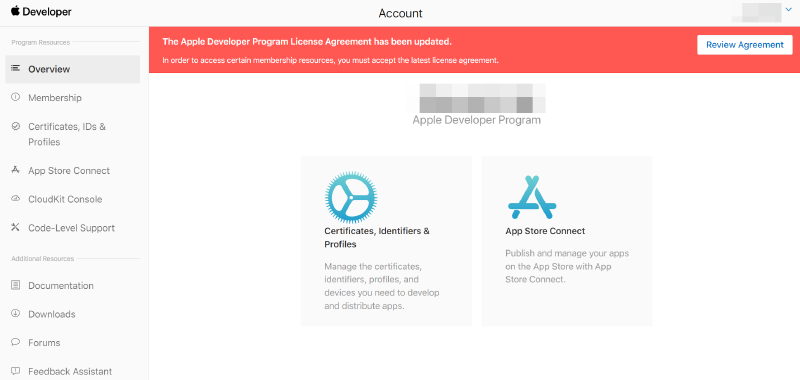Open Documentation link
The image size is (800, 380).
(x=61, y=286)
